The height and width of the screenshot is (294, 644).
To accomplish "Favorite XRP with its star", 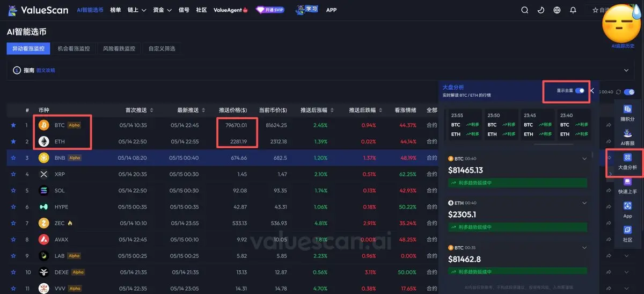I will tap(13, 174).
